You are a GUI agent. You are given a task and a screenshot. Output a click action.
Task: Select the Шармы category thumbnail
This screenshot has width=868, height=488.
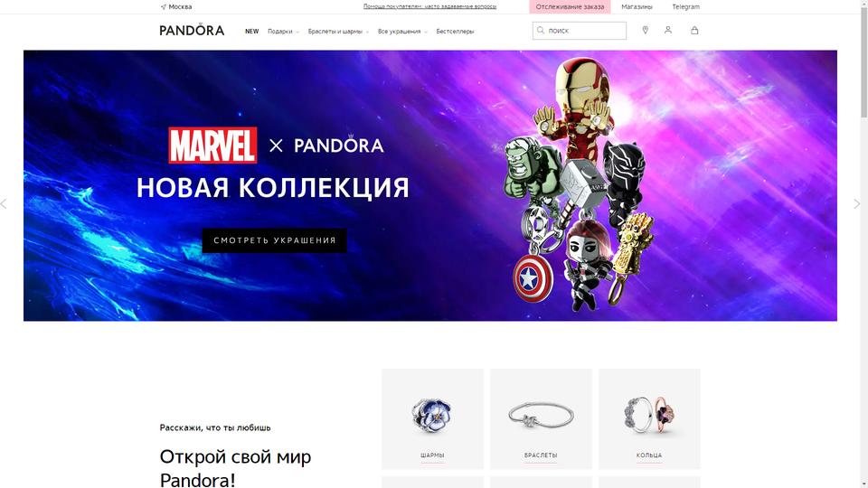[x=432, y=418]
